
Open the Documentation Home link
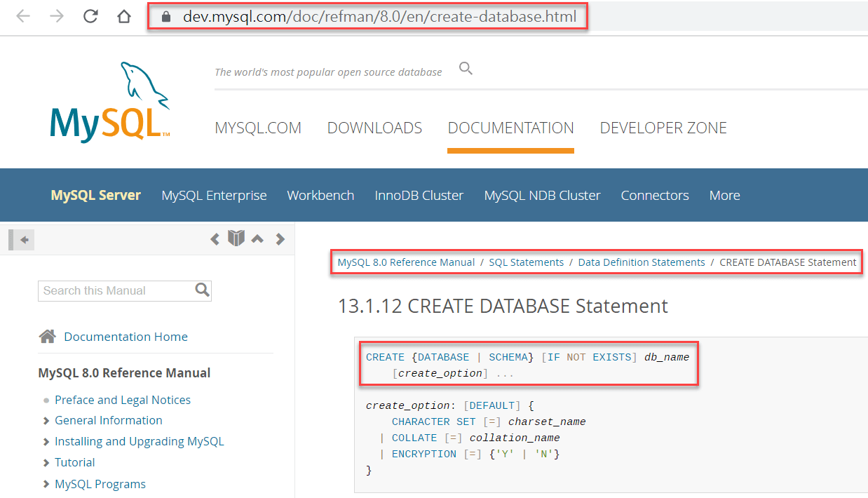tap(126, 337)
